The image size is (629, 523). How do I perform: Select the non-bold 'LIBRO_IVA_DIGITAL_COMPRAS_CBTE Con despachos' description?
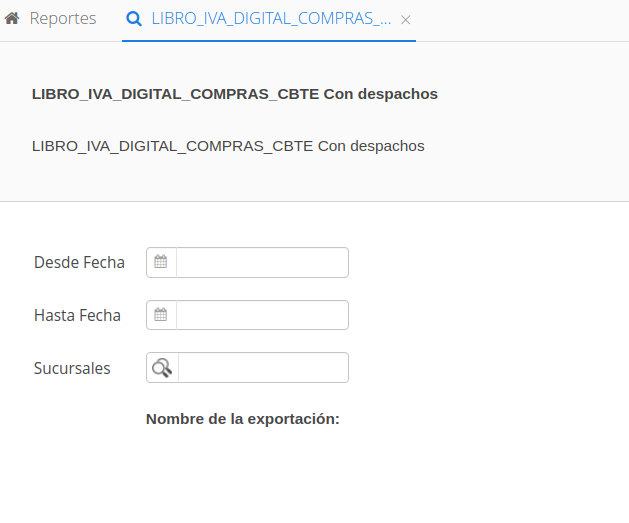228,146
